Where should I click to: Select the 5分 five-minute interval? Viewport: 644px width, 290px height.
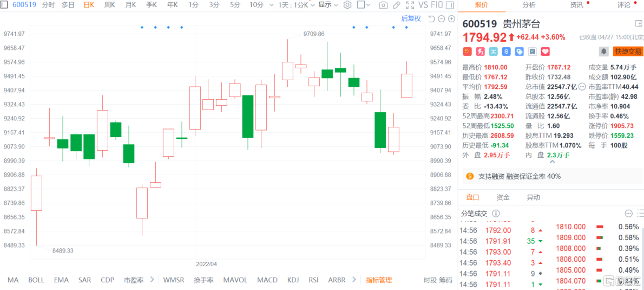[235, 5]
